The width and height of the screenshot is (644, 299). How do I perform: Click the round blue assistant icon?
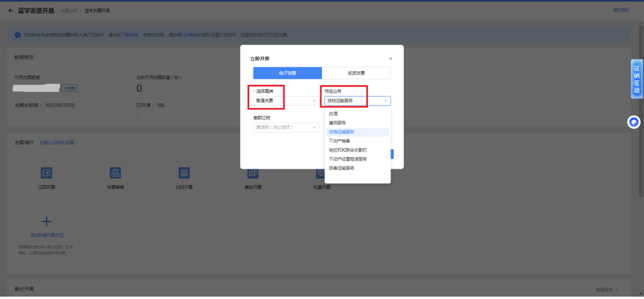(x=634, y=122)
